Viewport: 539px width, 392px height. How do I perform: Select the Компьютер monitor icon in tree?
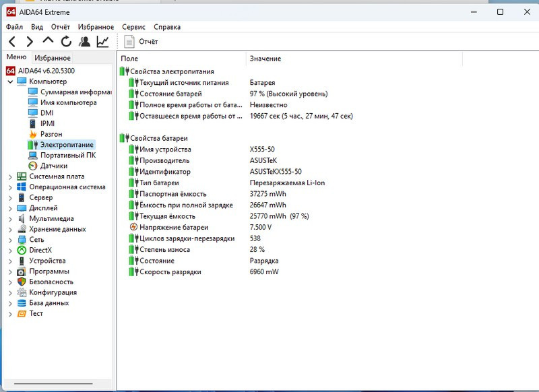(22, 81)
